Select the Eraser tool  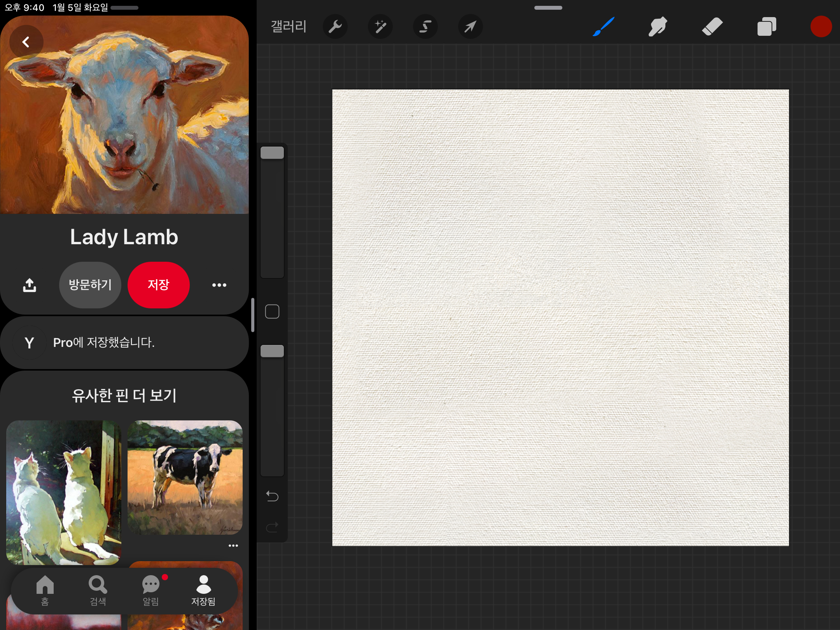[712, 27]
